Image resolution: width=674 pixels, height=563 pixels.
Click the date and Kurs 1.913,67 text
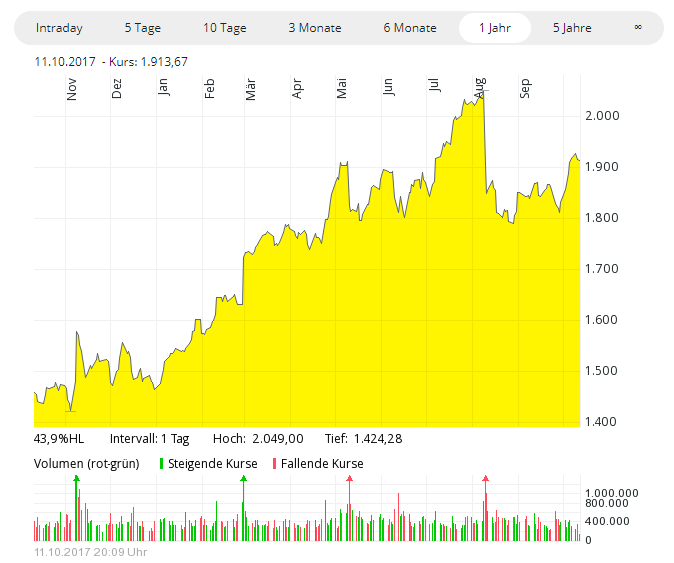tap(111, 62)
